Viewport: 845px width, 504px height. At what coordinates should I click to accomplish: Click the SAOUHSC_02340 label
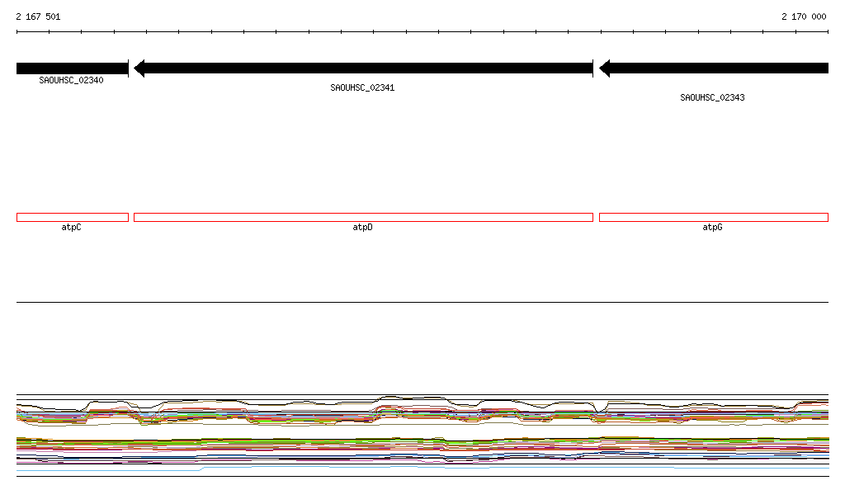tap(71, 80)
